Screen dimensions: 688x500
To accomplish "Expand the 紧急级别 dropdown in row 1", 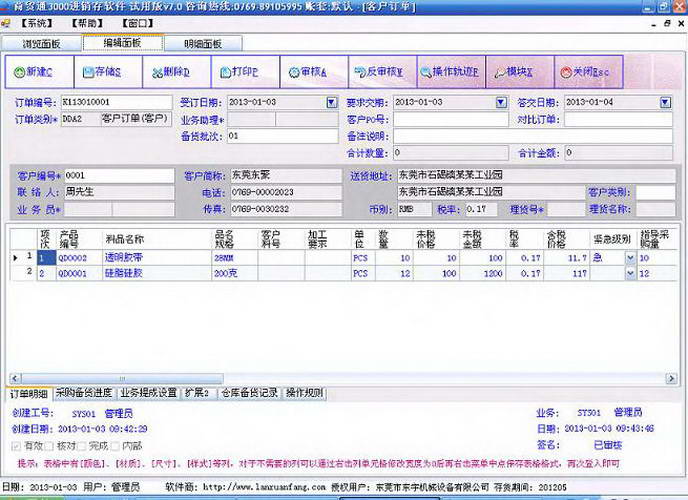I will (630, 258).
